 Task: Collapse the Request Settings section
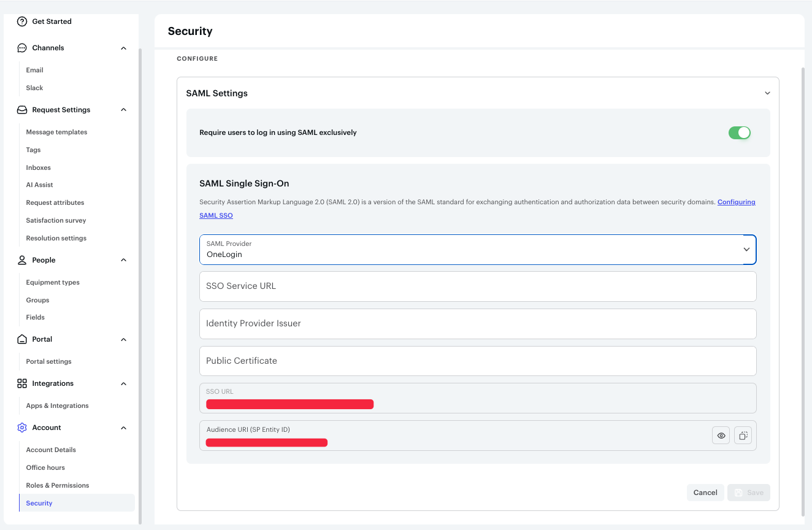click(x=123, y=109)
